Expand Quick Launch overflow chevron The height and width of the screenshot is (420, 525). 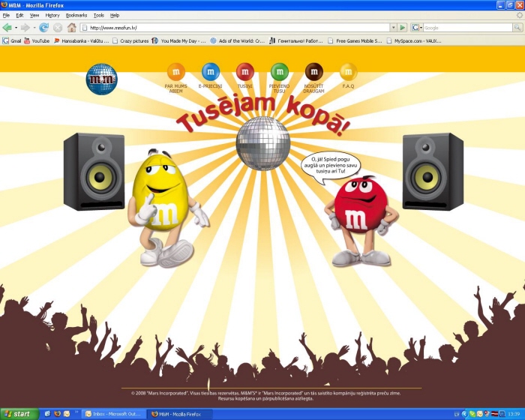pos(76,412)
